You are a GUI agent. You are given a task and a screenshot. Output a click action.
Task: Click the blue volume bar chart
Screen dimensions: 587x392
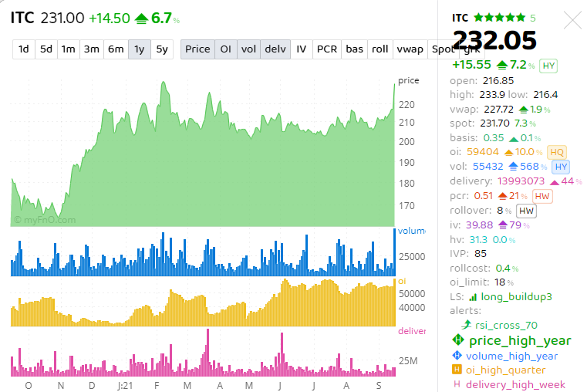coord(203,253)
